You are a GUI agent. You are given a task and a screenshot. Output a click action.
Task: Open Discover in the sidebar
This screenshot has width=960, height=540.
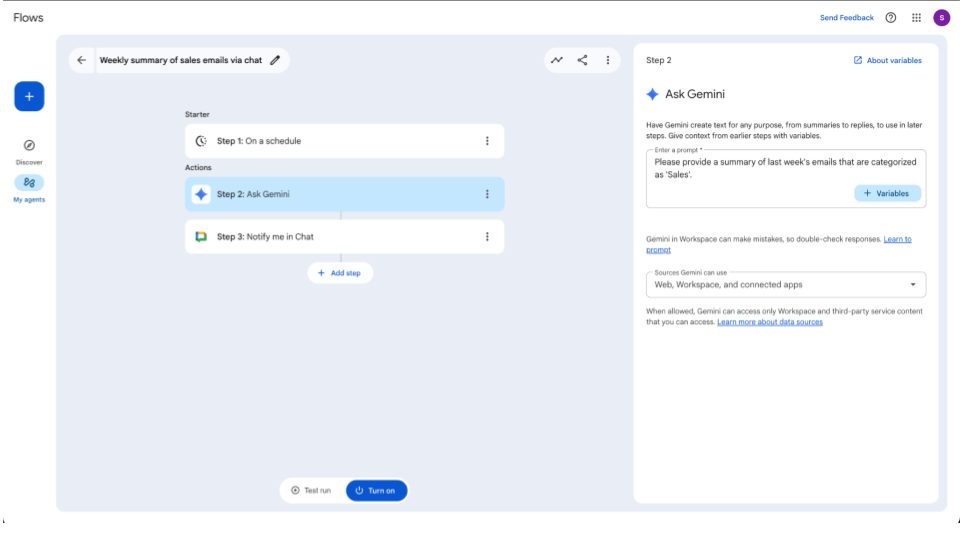(x=29, y=146)
